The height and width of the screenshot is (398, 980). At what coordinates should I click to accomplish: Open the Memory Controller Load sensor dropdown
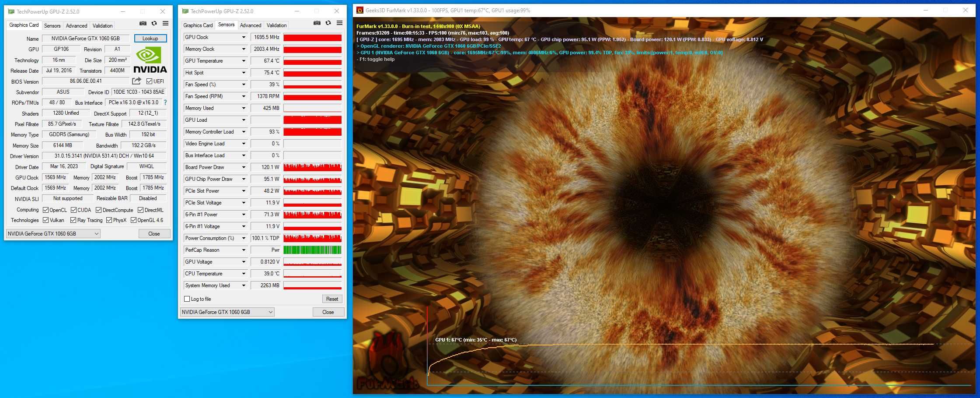tap(244, 132)
